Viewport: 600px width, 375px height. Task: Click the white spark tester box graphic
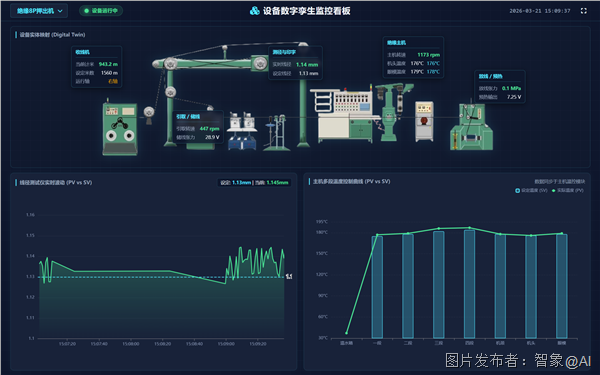[424, 121]
